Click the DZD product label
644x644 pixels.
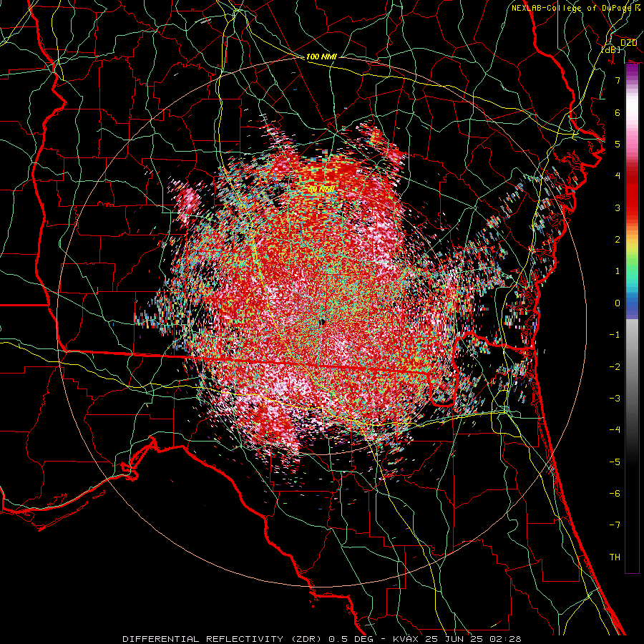pos(628,43)
